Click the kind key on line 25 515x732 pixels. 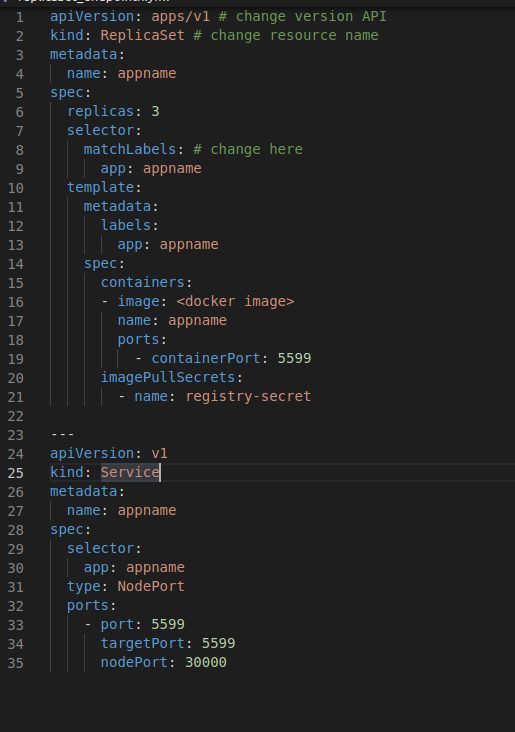pyautogui.click(x=67, y=472)
